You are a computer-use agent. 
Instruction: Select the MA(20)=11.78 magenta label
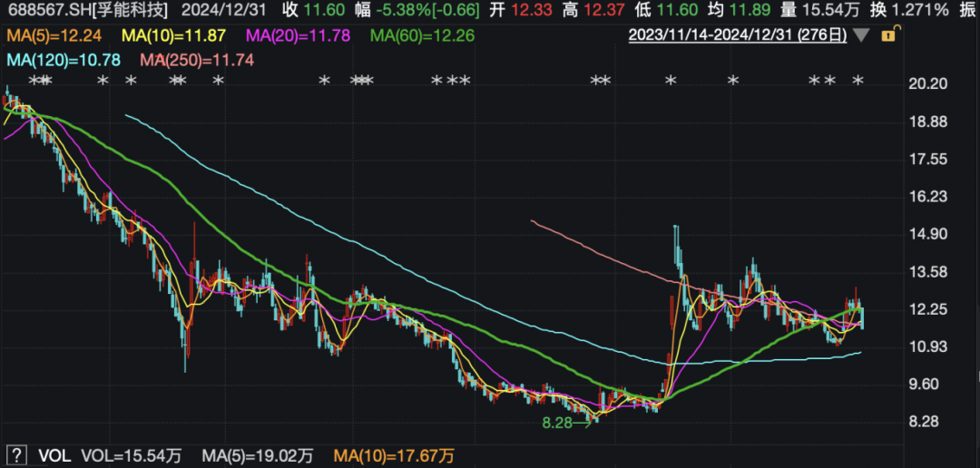pyautogui.click(x=302, y=36)
